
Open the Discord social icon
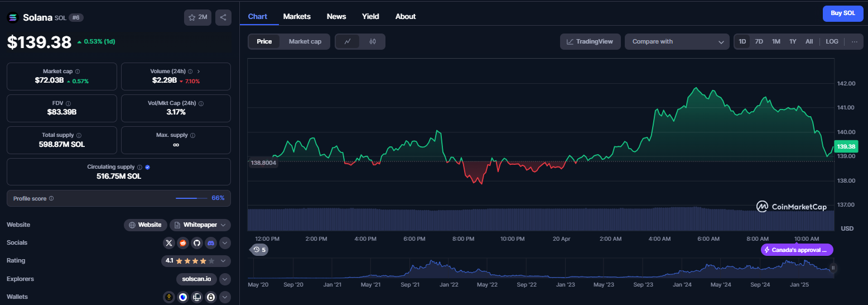(x=210, y=243)
